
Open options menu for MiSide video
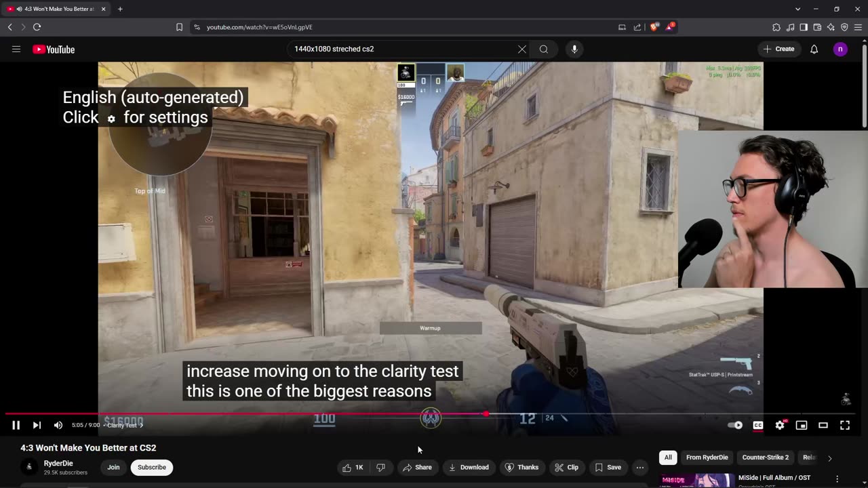(x=837, y=479)
